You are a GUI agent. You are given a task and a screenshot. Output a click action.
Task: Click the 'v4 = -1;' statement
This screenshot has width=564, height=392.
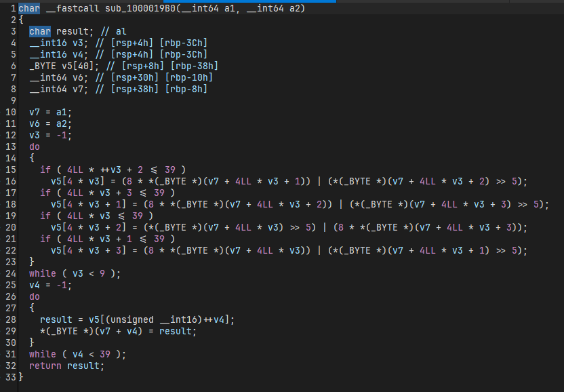click(x=51, y=285)
